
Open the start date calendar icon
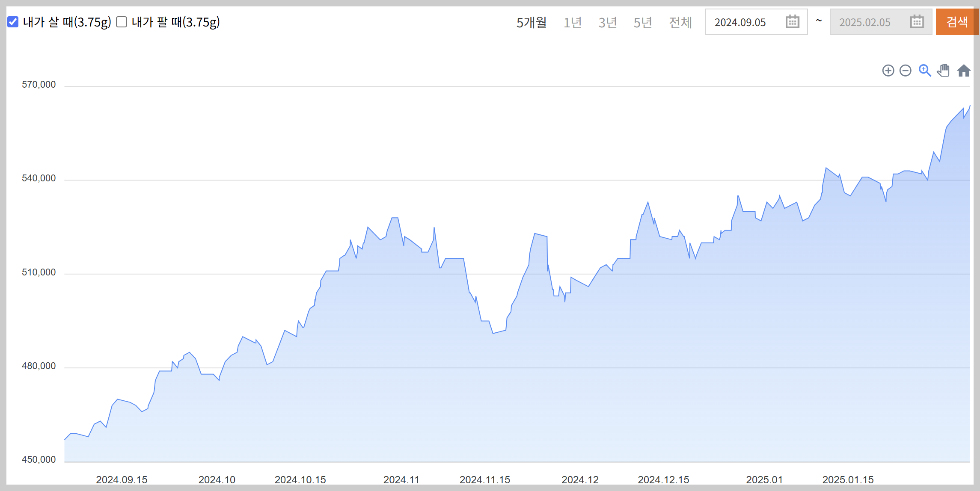click(792, 22)
